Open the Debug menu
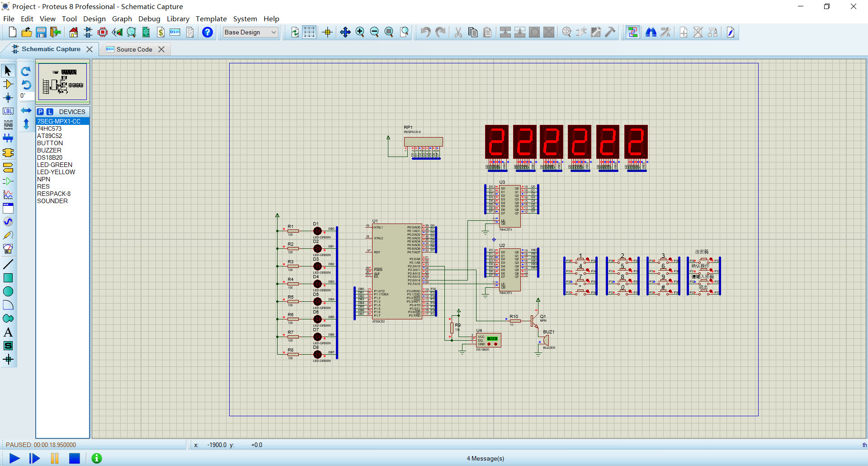868x466 pixels. 149,19
